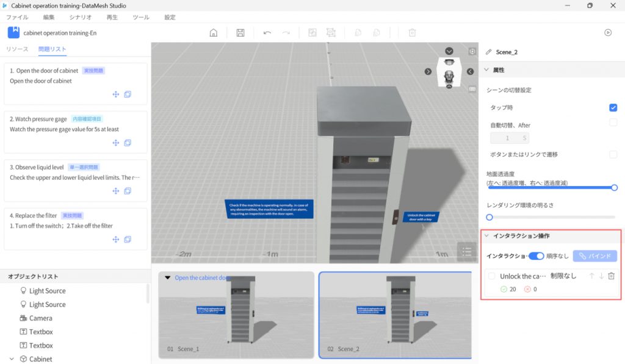This screenshot has height=364, width=625.
Task: Enable the 自動切替 After checkbox
Action: pos(613,123)
